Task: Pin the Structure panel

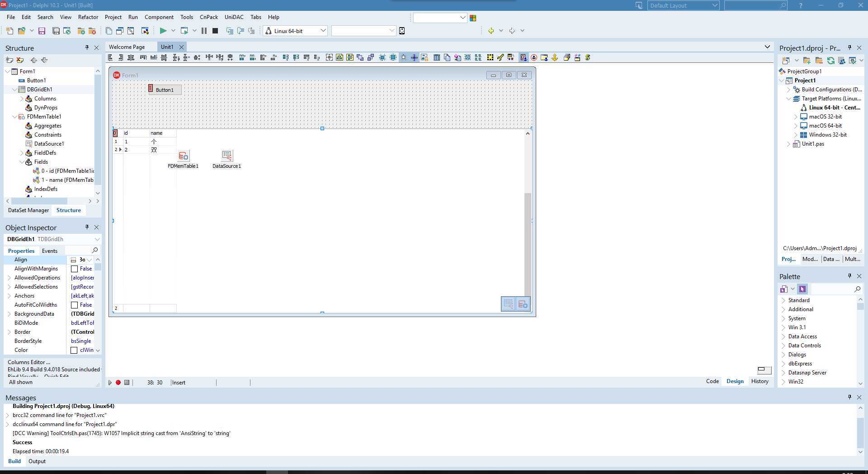Action: point(87,47)
